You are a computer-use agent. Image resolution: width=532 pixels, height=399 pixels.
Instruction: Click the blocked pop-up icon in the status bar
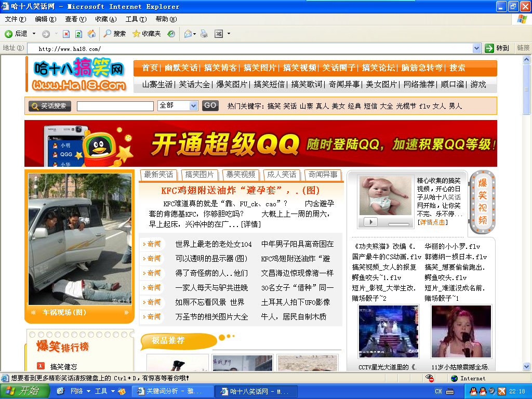(x=430, y=378)
